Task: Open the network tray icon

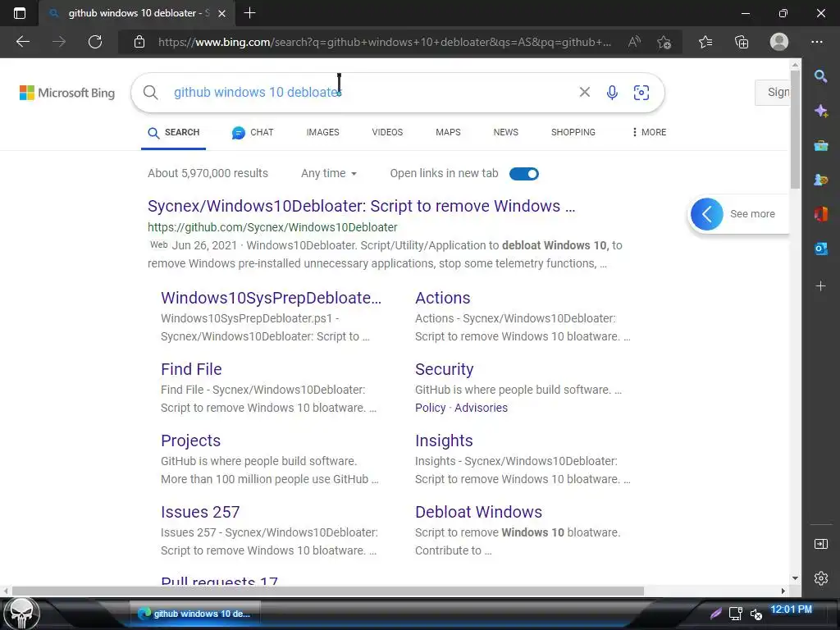Action: (x=736, y=614)
